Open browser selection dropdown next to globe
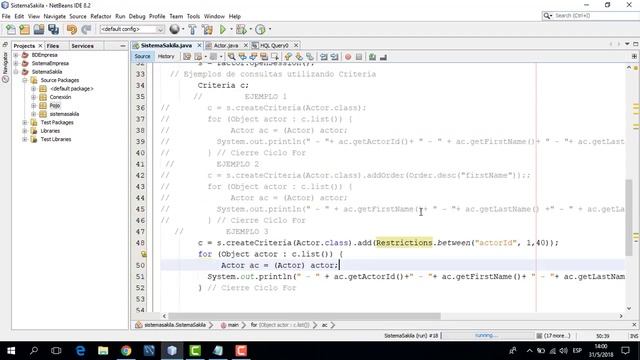Image resolution: width=640 pixels, height=360 pixels. (x=183, y=29)
